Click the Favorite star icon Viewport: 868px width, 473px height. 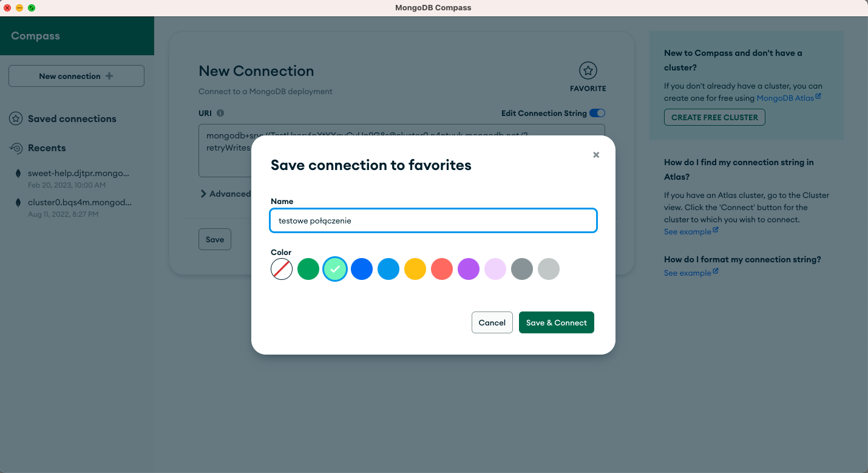pos(588,71)
